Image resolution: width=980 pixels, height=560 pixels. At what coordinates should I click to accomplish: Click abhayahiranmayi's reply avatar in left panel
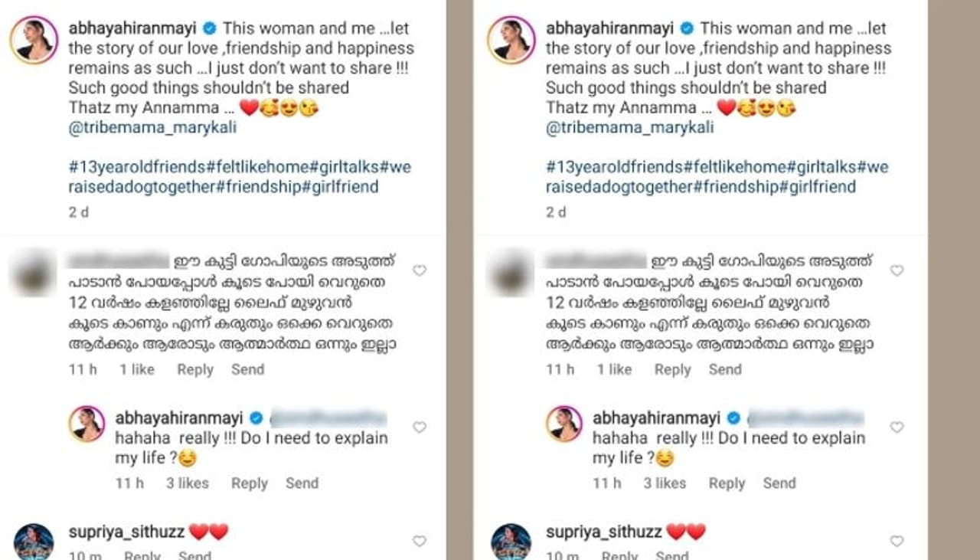87,424
